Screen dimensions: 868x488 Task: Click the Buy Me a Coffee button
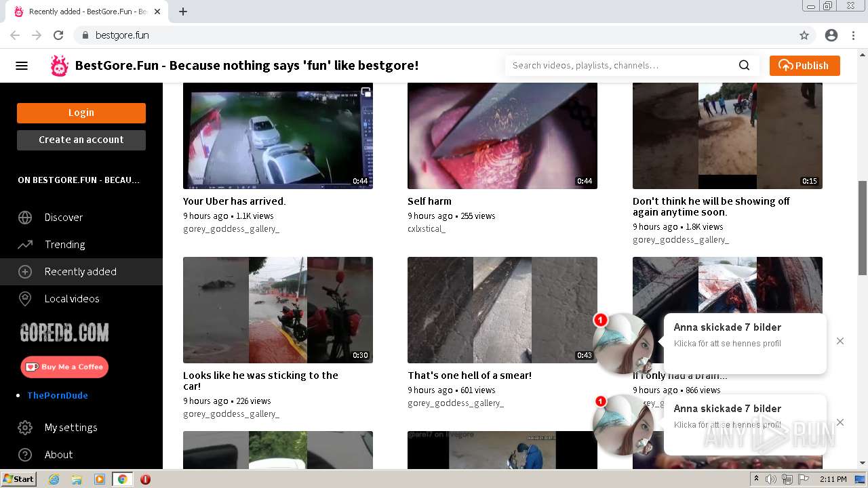64,367
